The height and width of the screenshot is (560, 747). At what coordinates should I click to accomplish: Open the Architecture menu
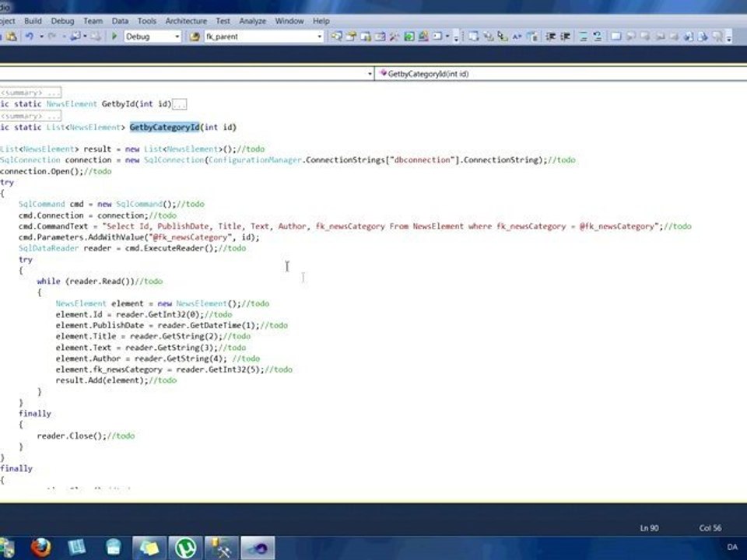[186, 21]
